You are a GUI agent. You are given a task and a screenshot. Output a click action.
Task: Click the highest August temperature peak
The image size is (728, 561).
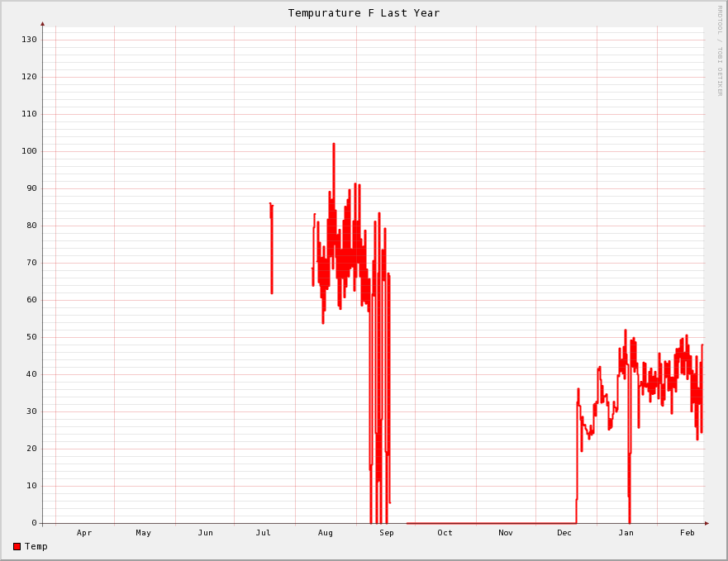coord(334,145)
